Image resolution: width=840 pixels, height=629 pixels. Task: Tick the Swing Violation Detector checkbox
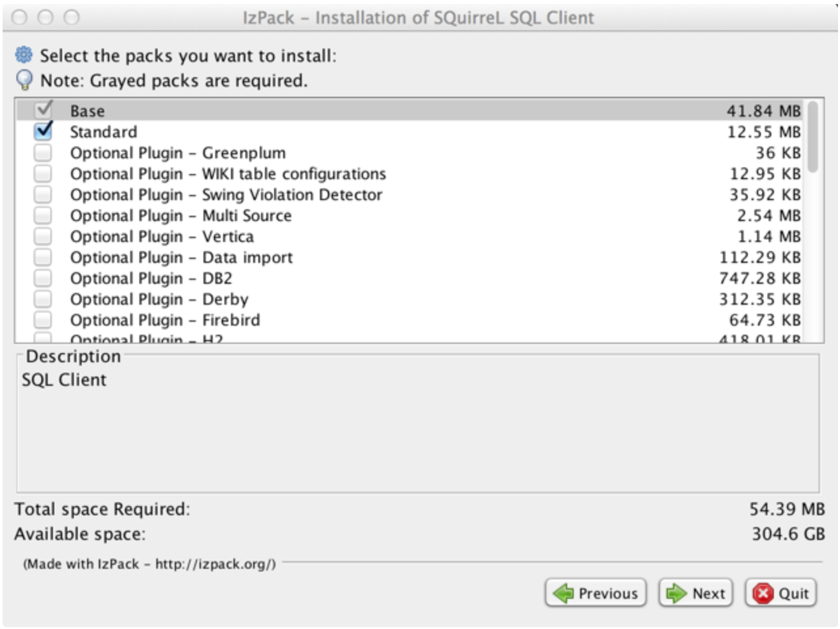(x=43, y=194)
